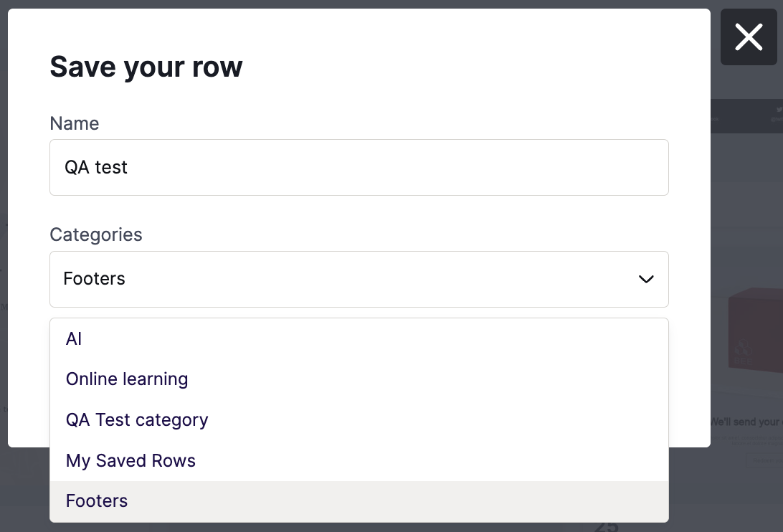This screenshot has width=783, height=532.
Task: Select the Online learning category
Action: pyautogui.click(x=359, y=379)
